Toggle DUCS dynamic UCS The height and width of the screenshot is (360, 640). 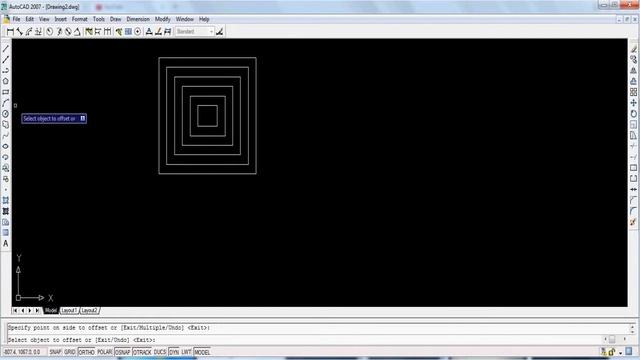click(160, 352)
